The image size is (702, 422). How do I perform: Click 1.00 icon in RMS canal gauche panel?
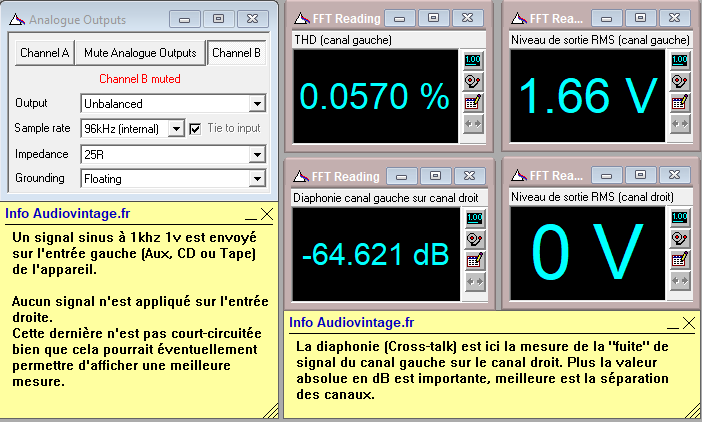pyautogui.click(x=679, y=60)
